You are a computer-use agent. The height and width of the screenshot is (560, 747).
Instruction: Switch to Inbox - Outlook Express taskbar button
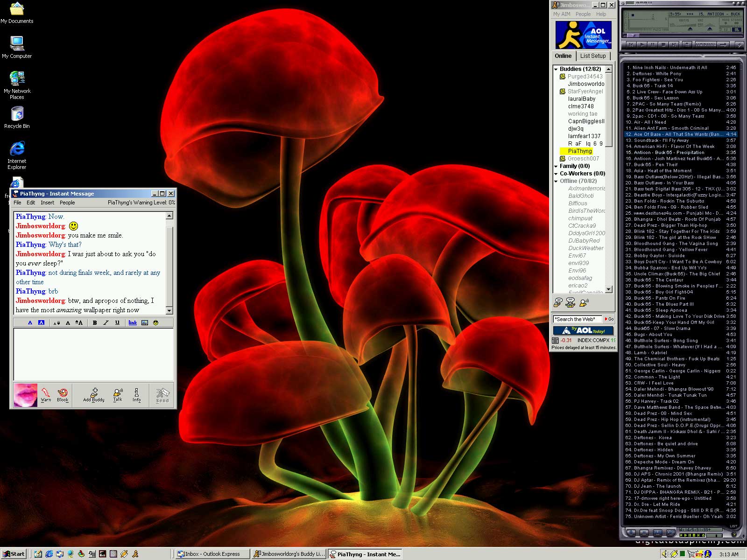click(212, 554)
